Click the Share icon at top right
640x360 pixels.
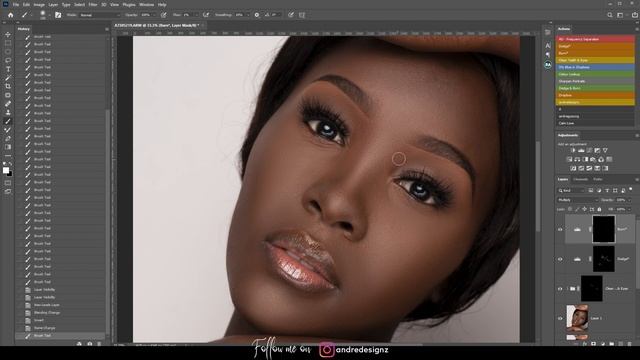[635, 15]
